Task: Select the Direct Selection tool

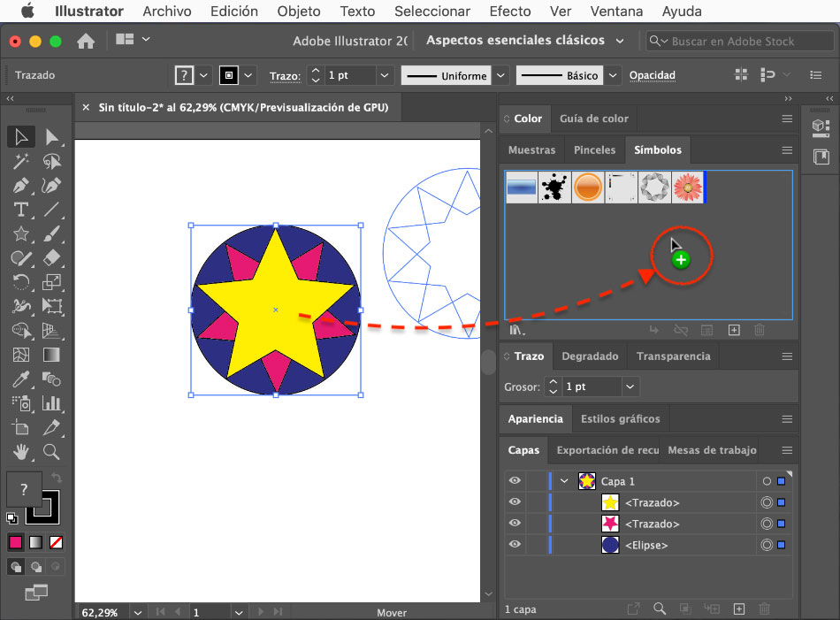Action: click(x=52, y=136)
